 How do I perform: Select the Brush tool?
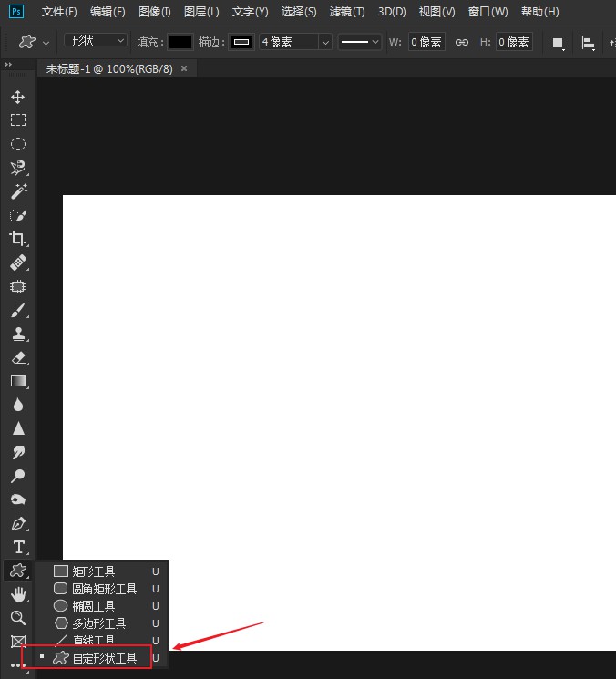coord(18,311)
